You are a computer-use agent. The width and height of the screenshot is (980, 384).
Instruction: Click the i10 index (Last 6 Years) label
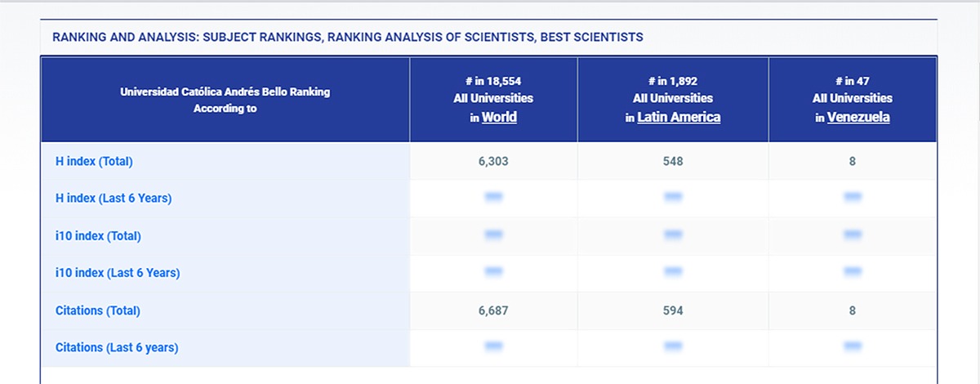pos(118,273)
